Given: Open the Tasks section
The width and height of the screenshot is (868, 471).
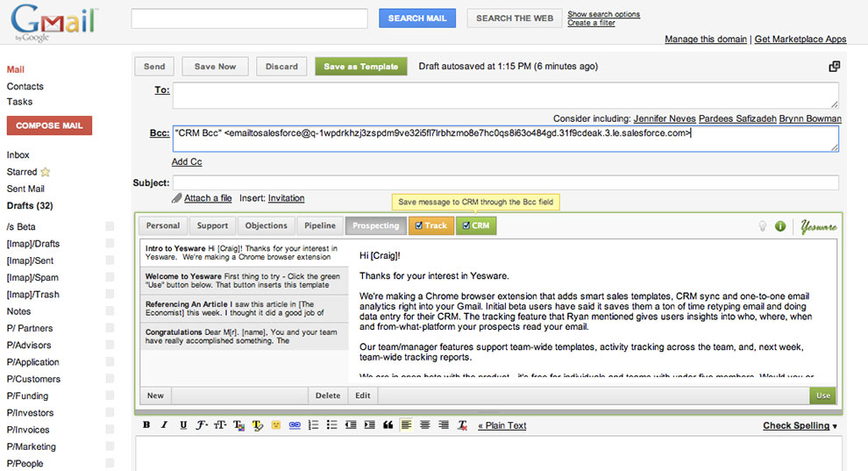Looking at the screenshot, I should pos(19,102).
